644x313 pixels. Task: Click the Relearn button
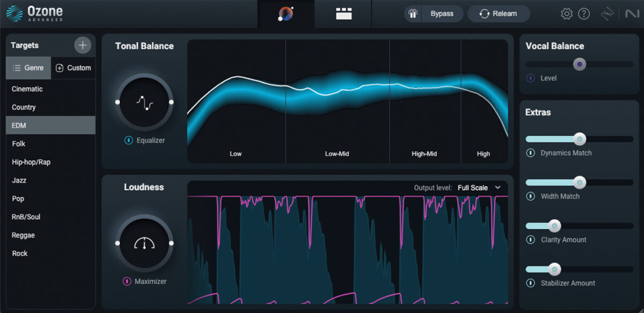coord(499,14)
